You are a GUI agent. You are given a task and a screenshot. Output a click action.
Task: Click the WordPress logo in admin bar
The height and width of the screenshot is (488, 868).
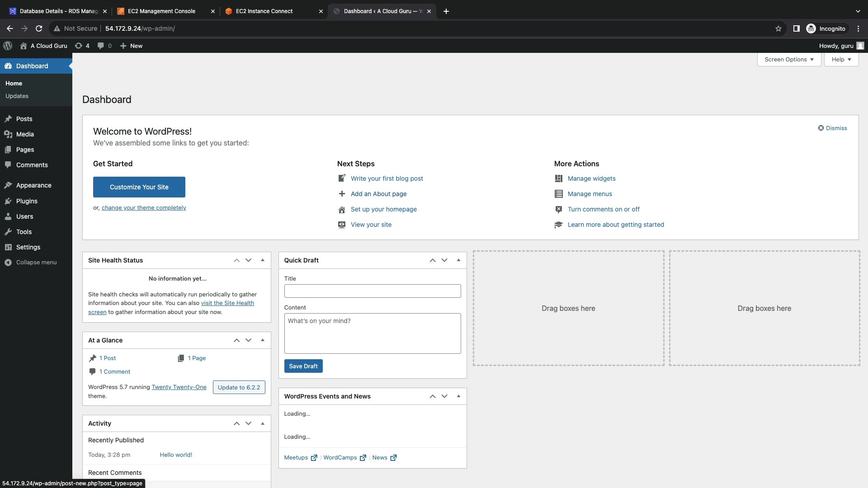click(x=8, y=46)
